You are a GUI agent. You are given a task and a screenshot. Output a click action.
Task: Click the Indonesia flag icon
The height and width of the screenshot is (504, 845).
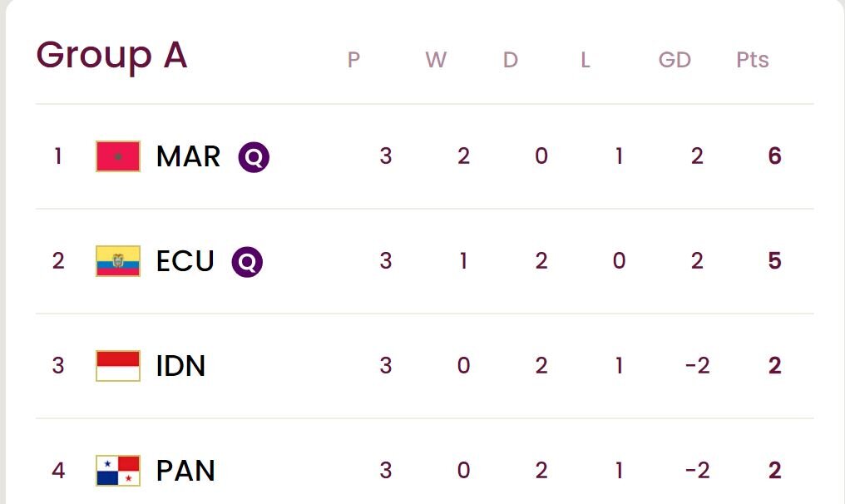(x=118, y=366)
